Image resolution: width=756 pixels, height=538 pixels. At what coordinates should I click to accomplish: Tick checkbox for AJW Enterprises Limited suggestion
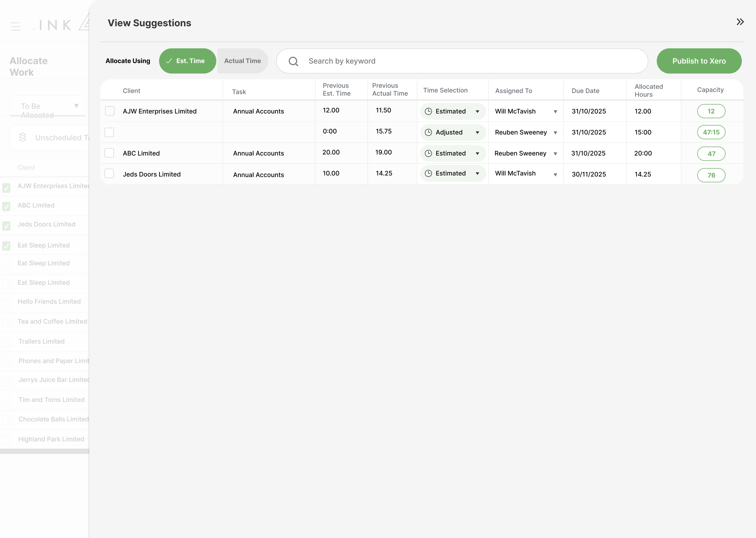coord(109,111)
